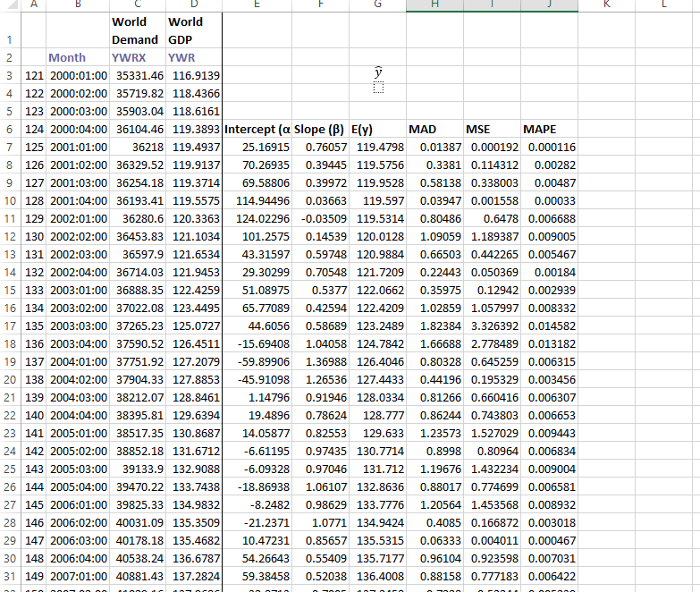The height and width of the screenshot is (592, 700).
Task: Click cell with value 116.9139
Action: tap(194, 75)
